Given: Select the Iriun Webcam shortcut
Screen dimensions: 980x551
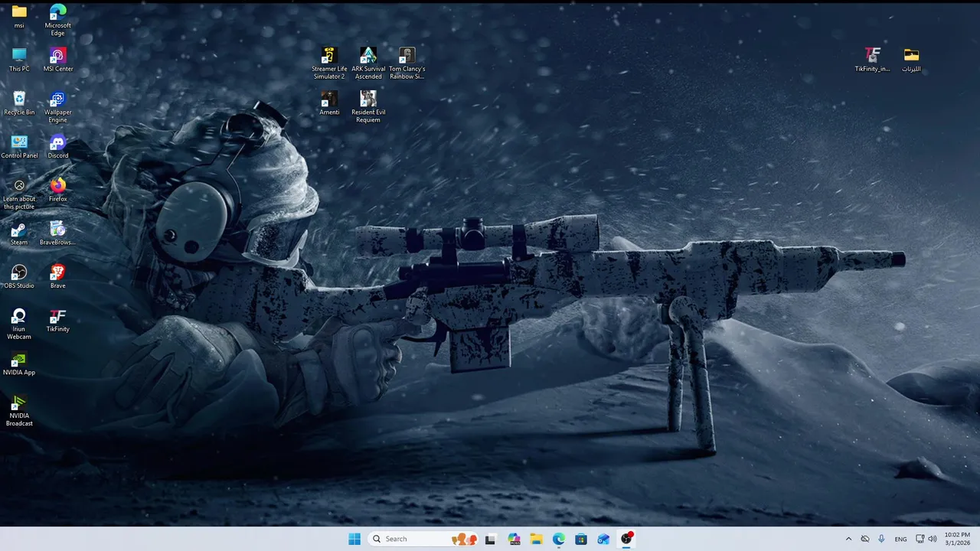Looking at the screenshot, I should 19,324.
